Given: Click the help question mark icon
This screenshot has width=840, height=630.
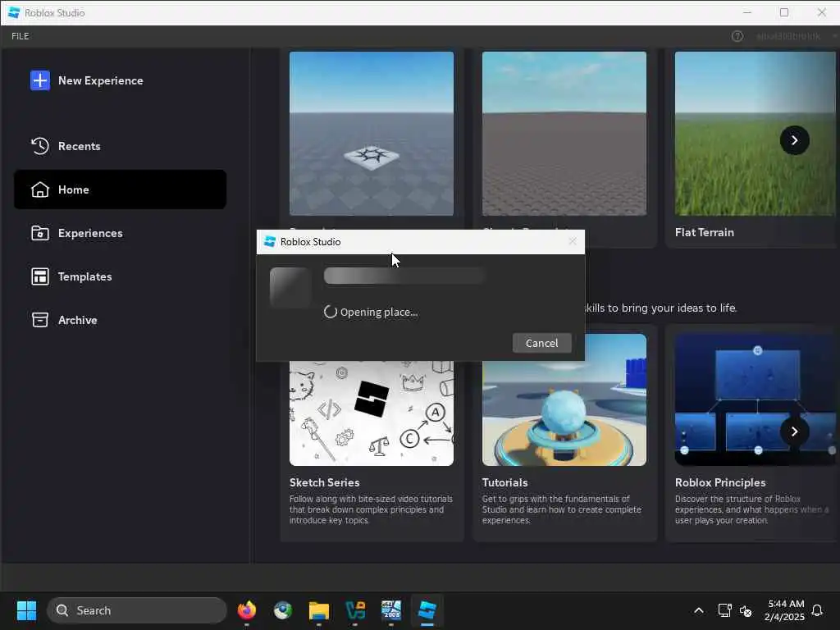Looking at the screenshot, I should pos(737,36).
